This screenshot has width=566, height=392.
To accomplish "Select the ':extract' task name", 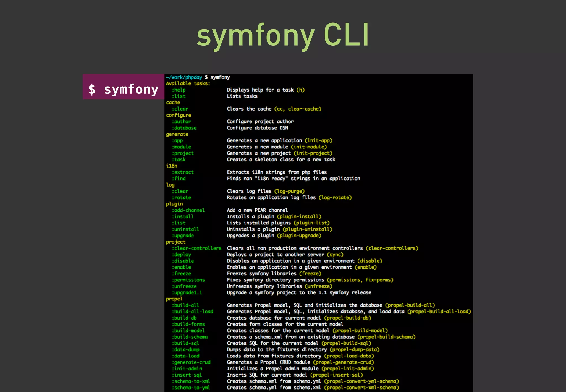I will click(183, 172).
